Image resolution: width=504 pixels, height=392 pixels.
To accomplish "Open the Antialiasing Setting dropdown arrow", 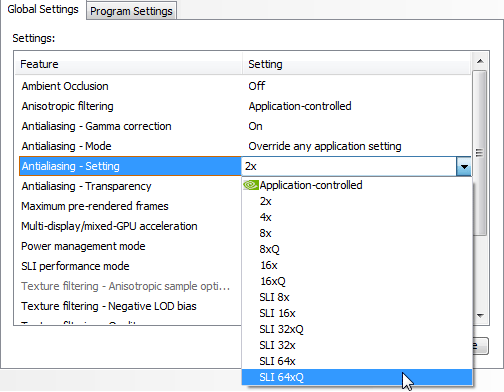I will [464, 166].
